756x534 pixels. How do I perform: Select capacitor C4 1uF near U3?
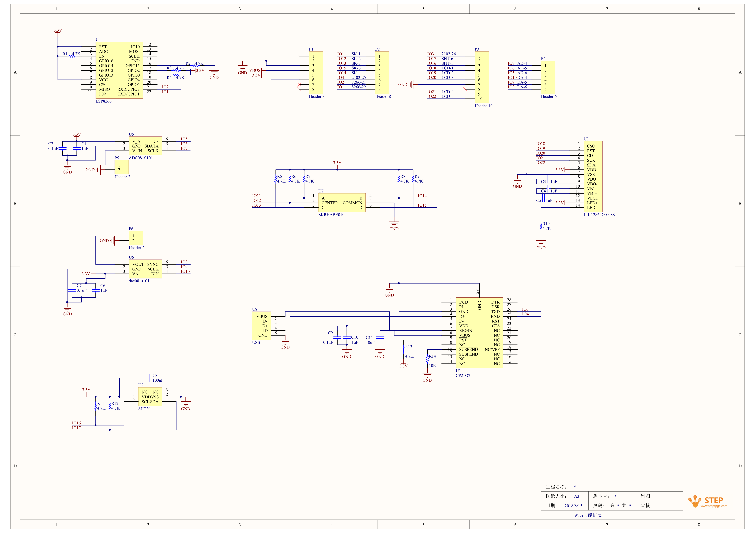(548, 189)
